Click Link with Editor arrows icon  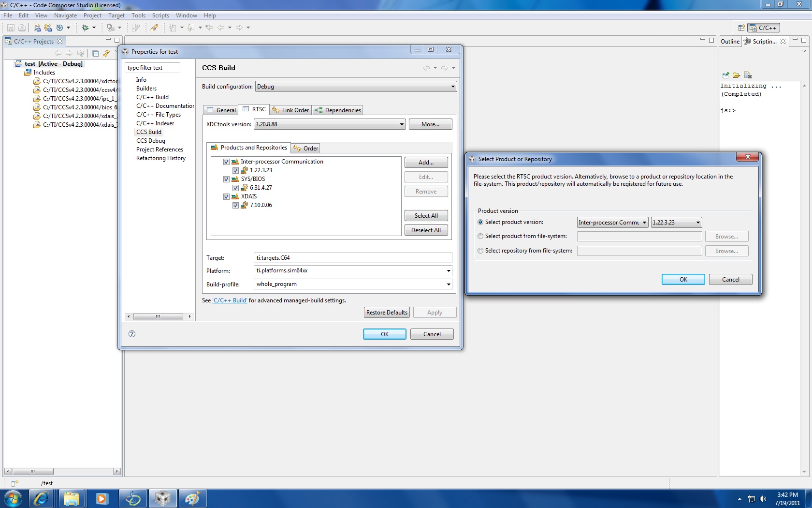[x=106, y=53]
